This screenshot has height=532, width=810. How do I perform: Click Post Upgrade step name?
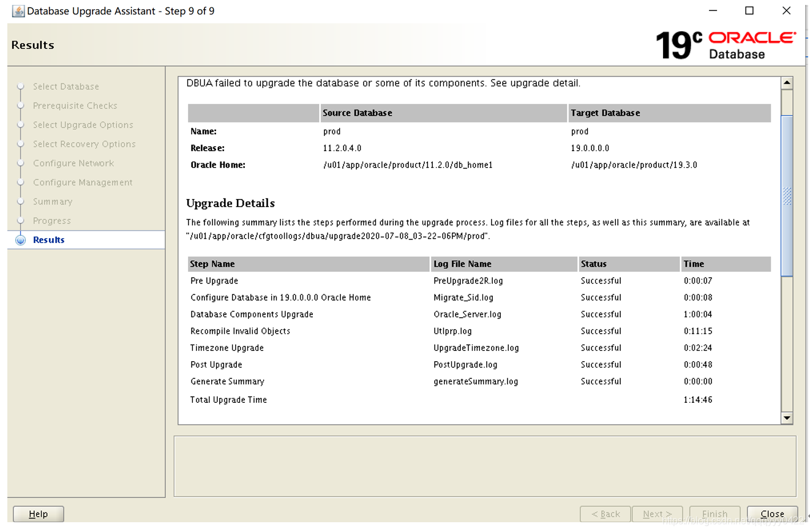tap(216, 364)
